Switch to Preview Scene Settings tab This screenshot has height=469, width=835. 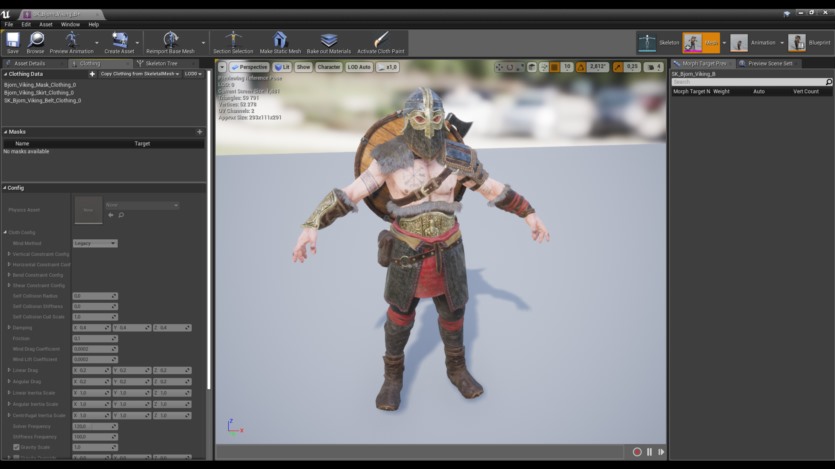click(767, 63)
